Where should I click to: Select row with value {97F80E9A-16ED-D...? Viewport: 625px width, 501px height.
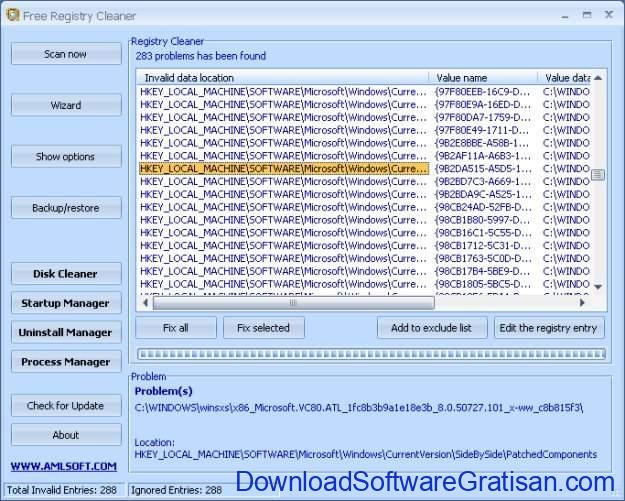click(365, 104)
